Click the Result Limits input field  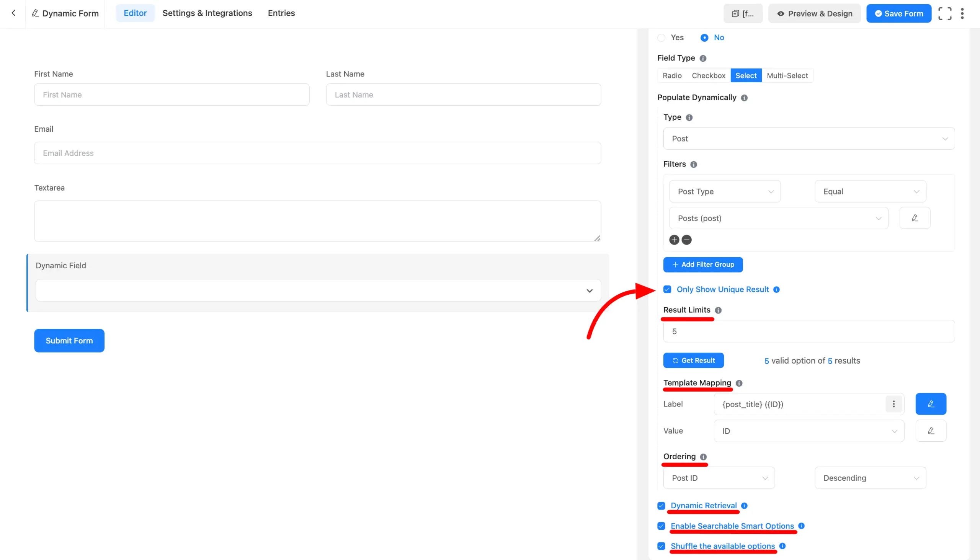coord(808,331)
